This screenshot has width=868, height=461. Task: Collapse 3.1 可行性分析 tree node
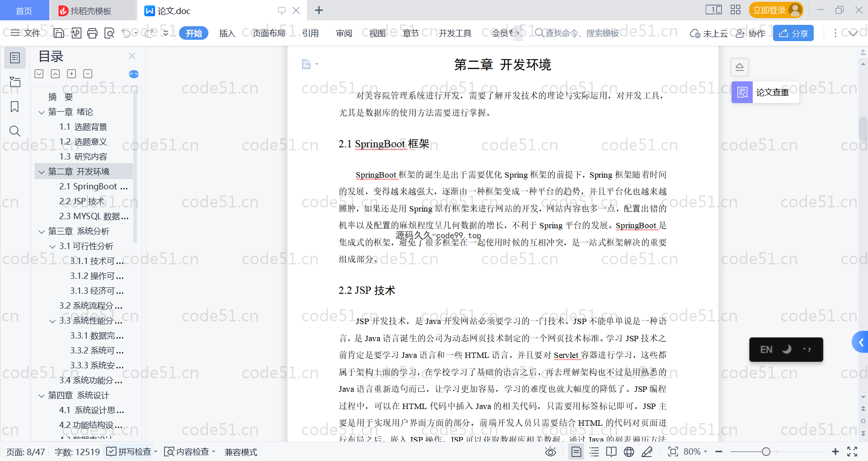[52, 246]
